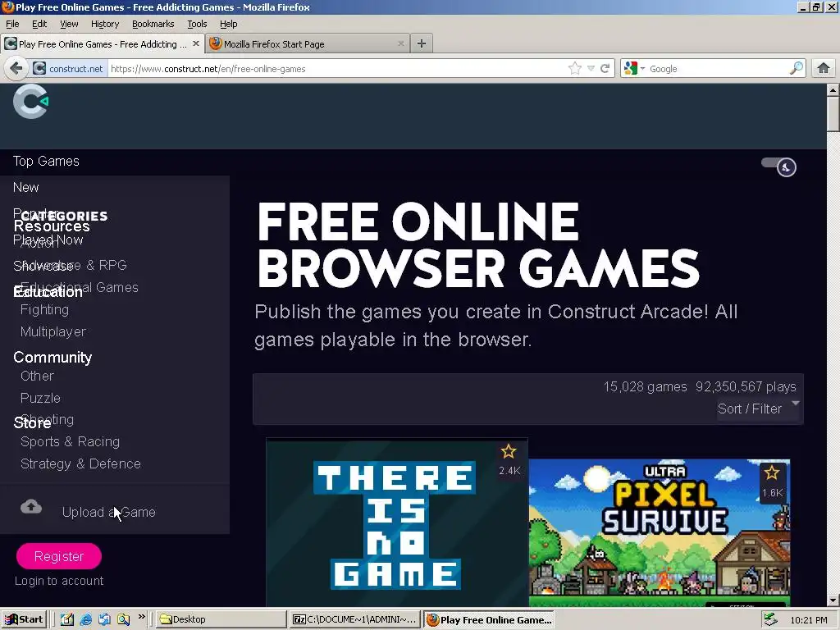This screenshot has height=630, width=840.
Task: Open the History menu
Action: click(x=105, y=24)
